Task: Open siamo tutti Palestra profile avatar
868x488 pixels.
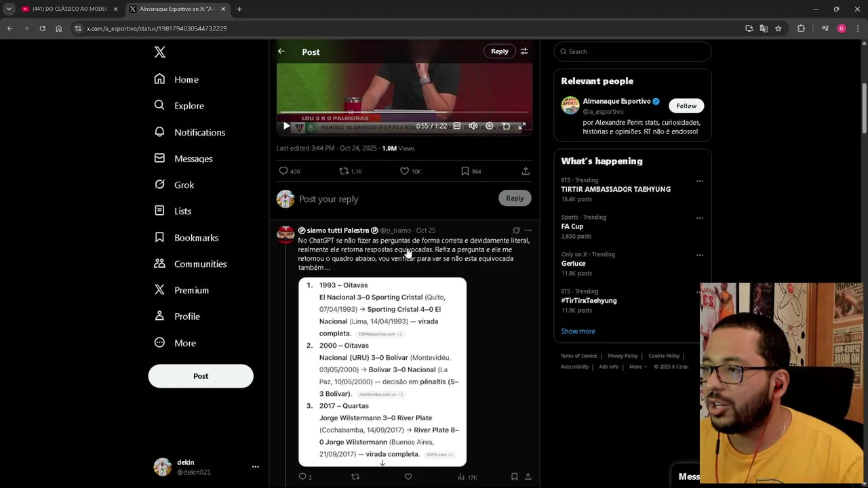Action: (285, 235)
